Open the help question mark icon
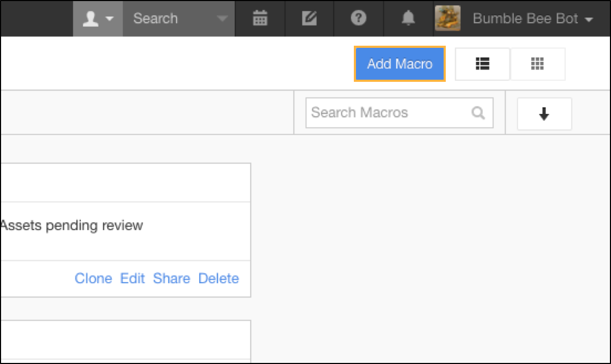 pyautogui.click(x=359, y=18)
